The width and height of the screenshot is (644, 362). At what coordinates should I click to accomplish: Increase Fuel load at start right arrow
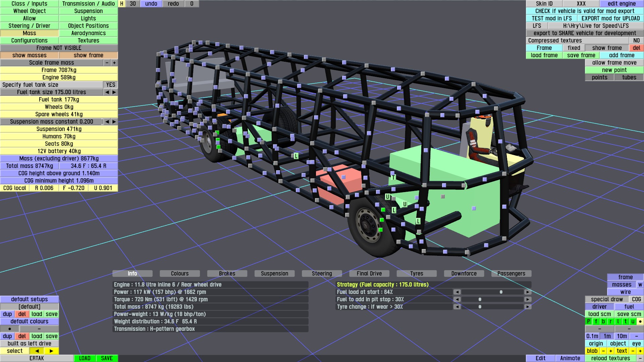click(x=528, y=292)
